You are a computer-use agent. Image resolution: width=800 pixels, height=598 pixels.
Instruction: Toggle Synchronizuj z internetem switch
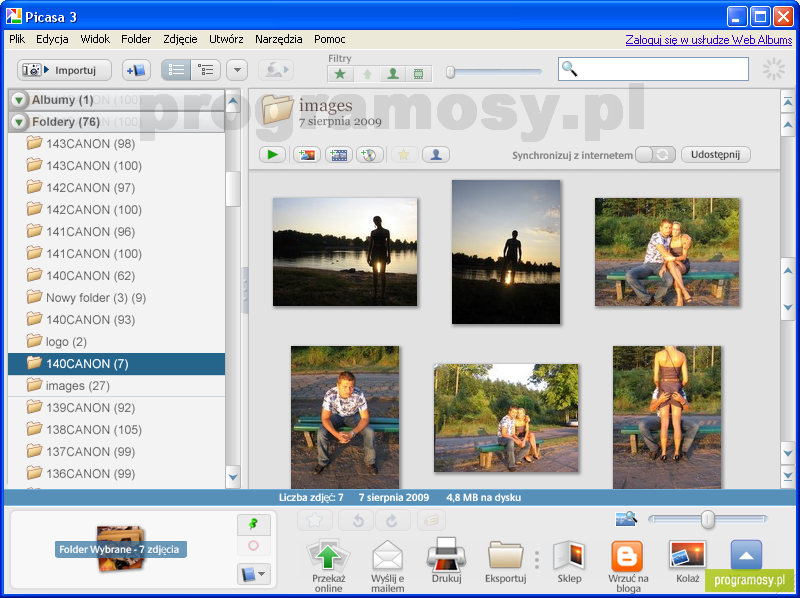click(655, 155)
